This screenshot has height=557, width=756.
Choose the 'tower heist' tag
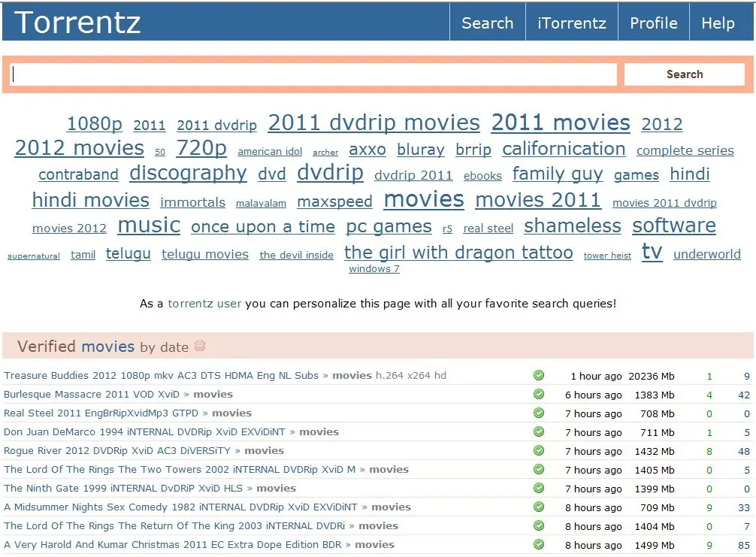pyautogui.click(x=607, y=256)
